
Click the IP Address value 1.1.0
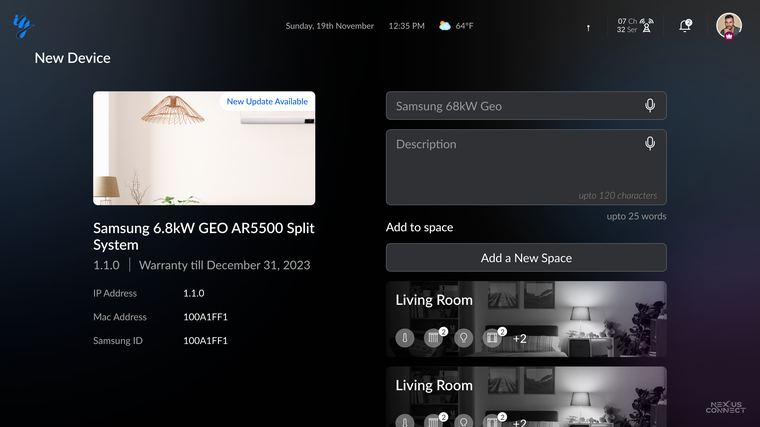193,293
